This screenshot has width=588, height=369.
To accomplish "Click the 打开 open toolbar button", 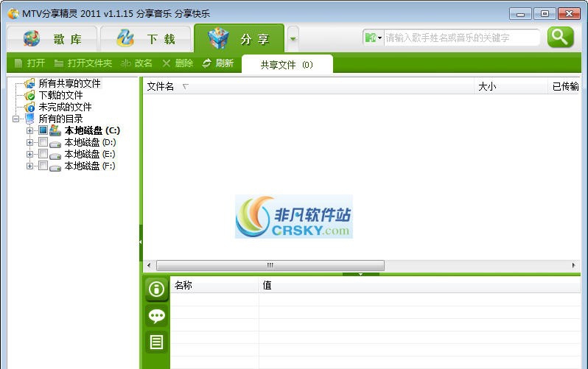I will [x=29, y=63].
